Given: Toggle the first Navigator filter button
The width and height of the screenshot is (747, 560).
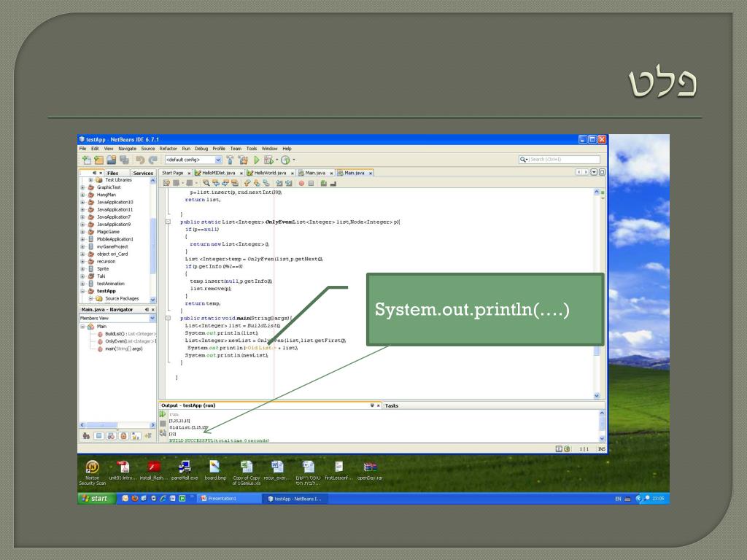Looking at the screenshot, I should tap(87, 436).
